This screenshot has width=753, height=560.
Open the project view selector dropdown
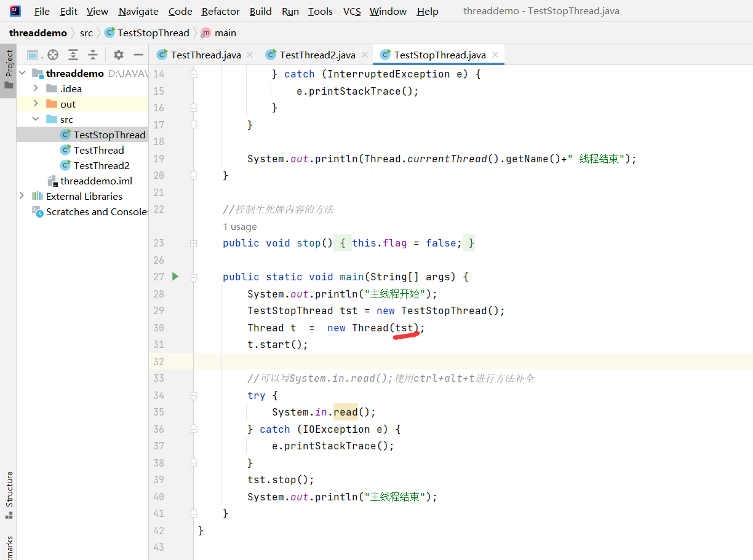pyautogui.click(x=34, y=55)
